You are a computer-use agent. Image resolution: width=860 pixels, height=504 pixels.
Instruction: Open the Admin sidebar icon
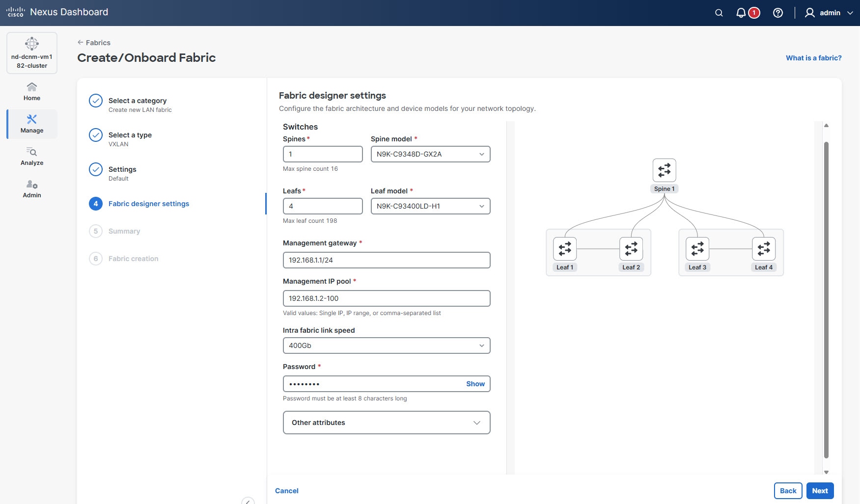31,188
